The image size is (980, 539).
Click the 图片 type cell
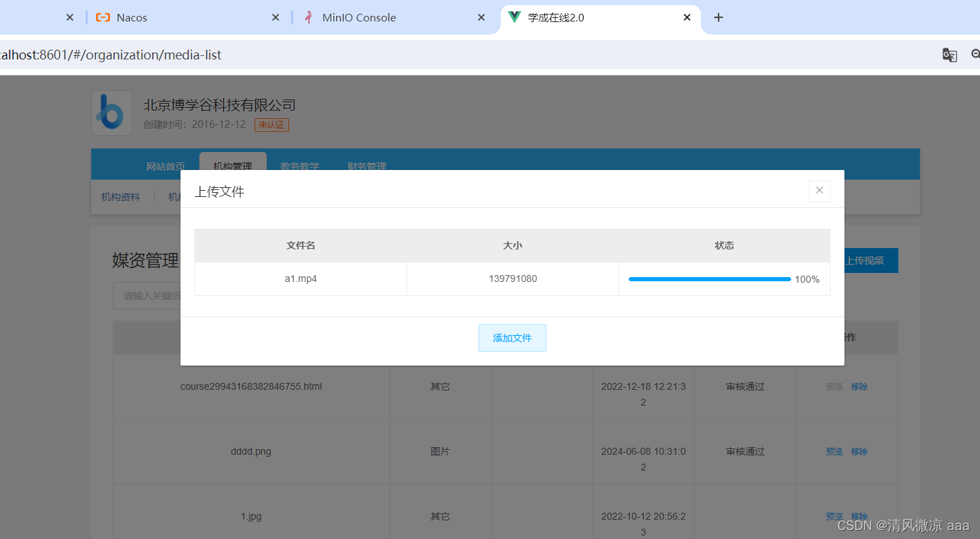[440, 451]
